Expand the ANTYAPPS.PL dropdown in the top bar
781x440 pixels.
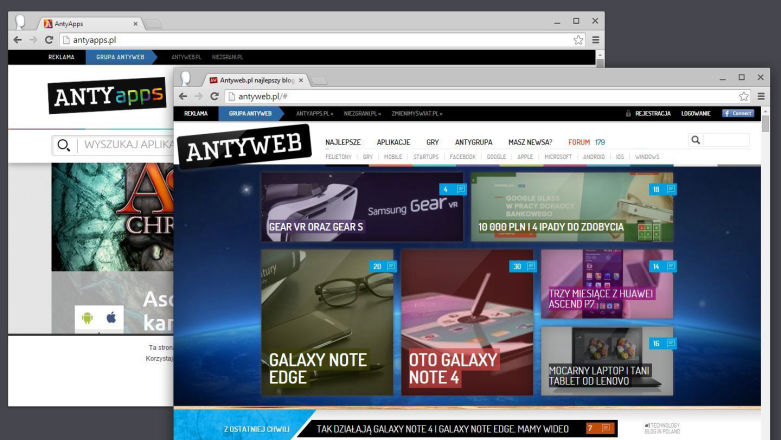(314, 114)
